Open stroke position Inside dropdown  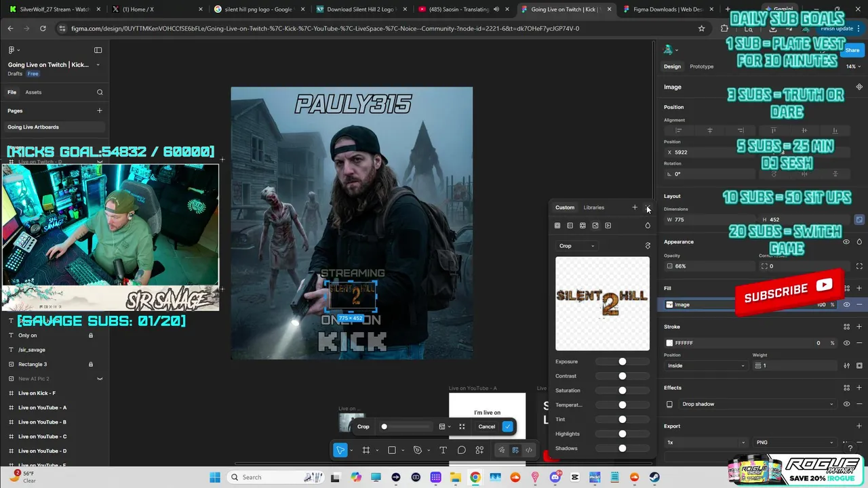coord(705,366)
